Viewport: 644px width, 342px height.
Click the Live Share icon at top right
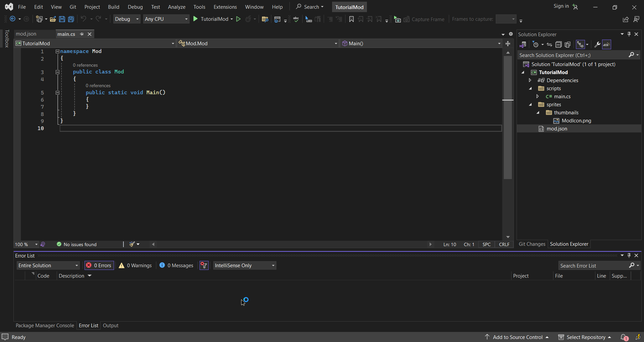pyautogui.click(x=626, y=19)
